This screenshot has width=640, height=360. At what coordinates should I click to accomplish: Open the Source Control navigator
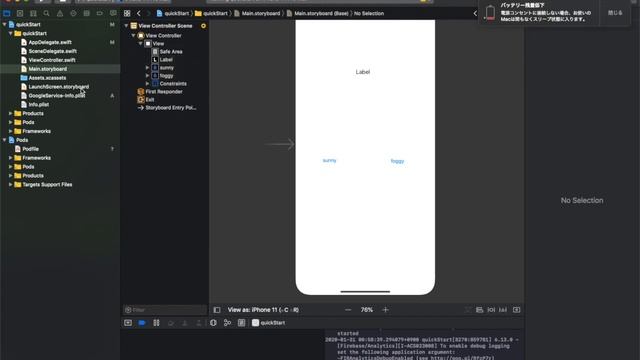[x=20, y=13]
